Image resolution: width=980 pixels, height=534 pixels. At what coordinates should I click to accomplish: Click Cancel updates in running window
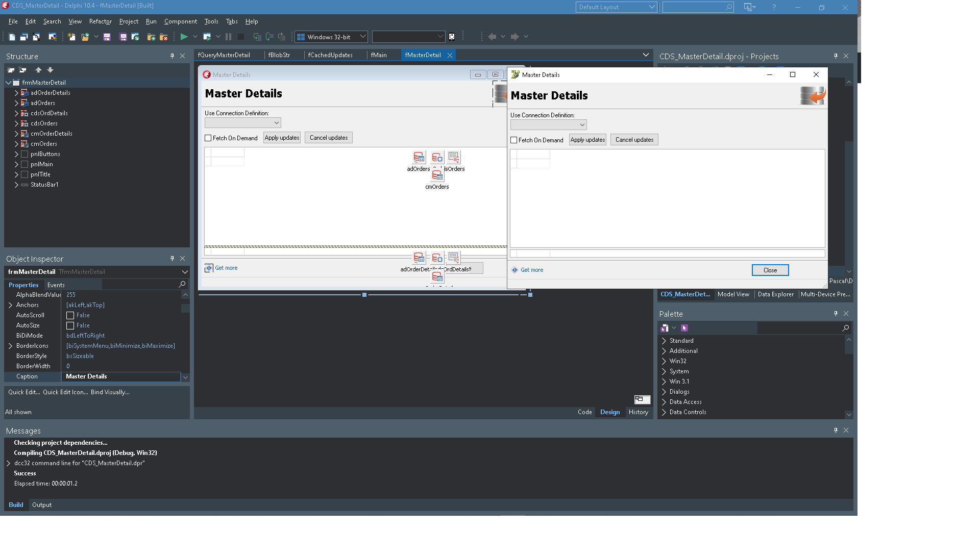point(634,140)
